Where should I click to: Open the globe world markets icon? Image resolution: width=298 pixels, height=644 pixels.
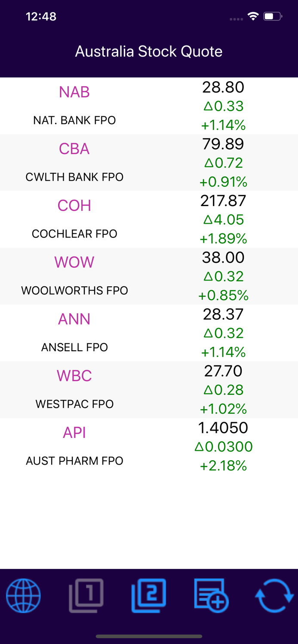pyautogui.click(x=23, y=595)
